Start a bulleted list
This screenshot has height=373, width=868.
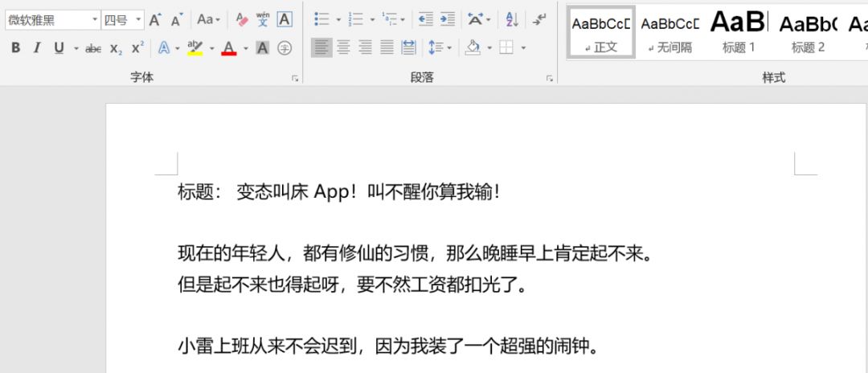click(x=321, y=19)
